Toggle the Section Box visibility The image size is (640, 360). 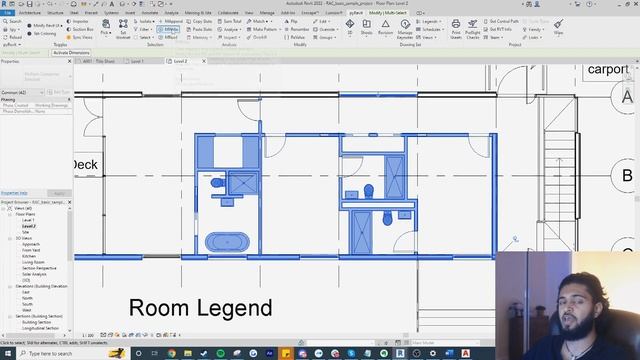point(80,29)
